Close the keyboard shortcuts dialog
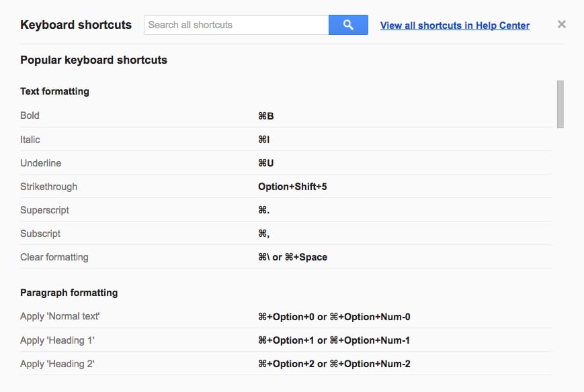This screenshot has height=392, width=584. click(562, 25)
